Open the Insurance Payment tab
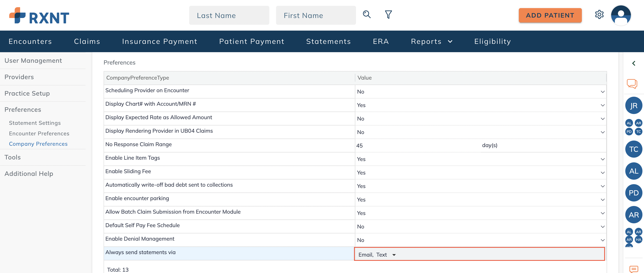The image size is (644, 273). tap(159, 41)
